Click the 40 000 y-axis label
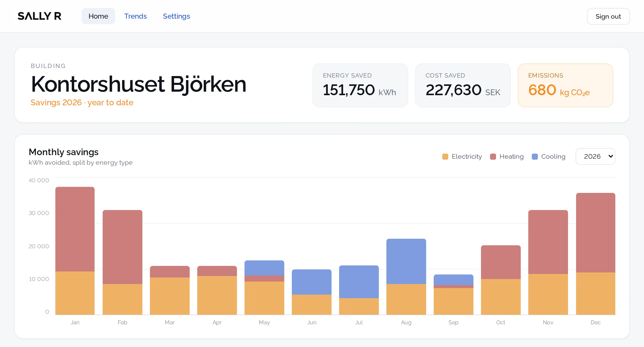 (39, 180)
